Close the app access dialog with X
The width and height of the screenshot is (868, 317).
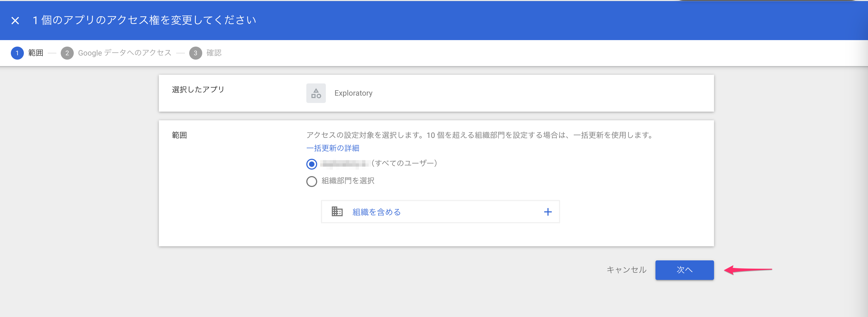15,21
